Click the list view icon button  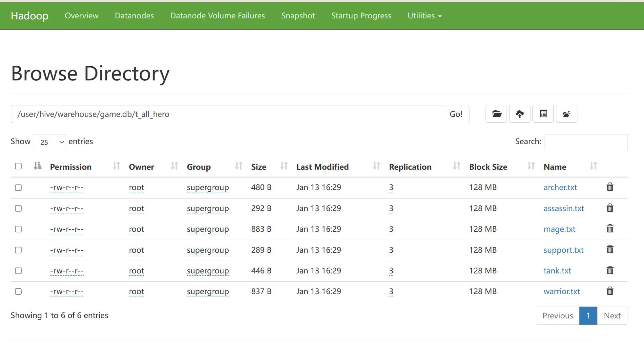pos(543,114)
